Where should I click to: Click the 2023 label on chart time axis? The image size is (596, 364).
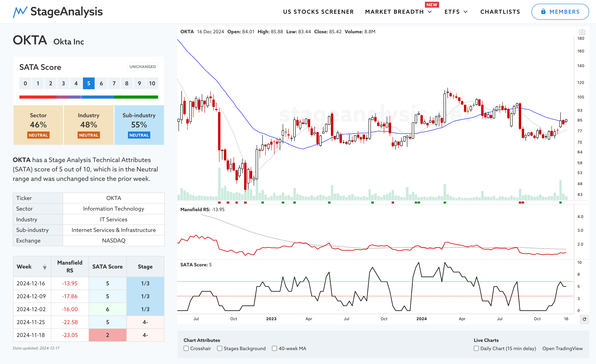coord(271,319)
